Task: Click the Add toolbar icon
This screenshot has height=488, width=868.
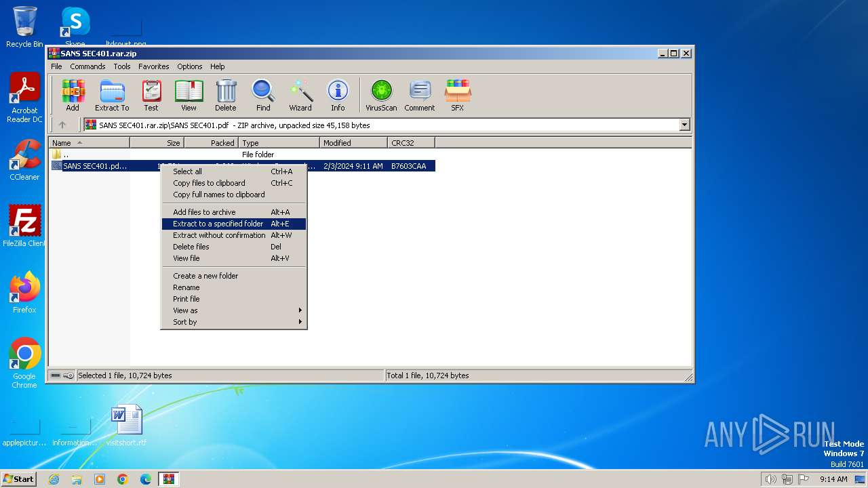Action: point(73,95)
